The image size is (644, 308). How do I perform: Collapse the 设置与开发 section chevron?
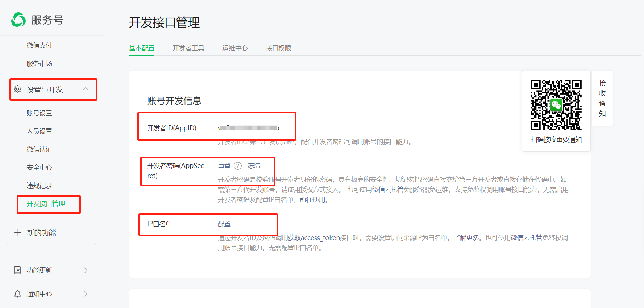pyautogui.click(x=86, y=89)
